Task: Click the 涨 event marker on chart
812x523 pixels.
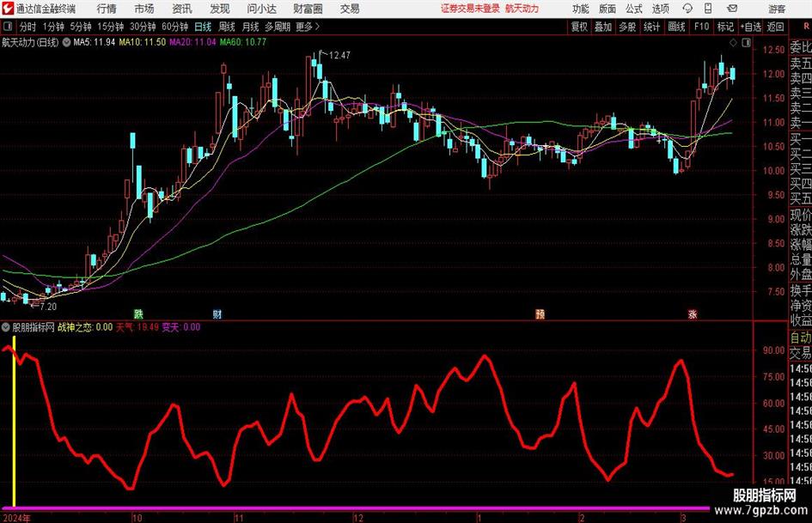Action: coord(693,313)
